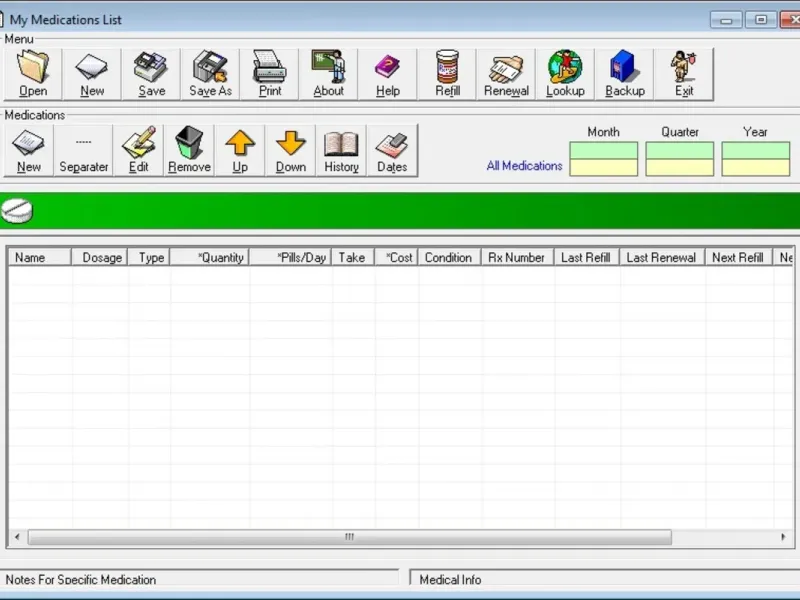The image size is (800, 600).
Task: Insert a Separater row
Action: 84,151
